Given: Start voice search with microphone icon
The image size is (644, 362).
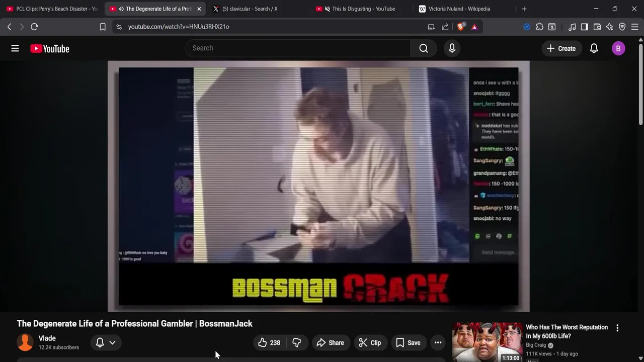Looking at the screenshot, I should (452, 48).
